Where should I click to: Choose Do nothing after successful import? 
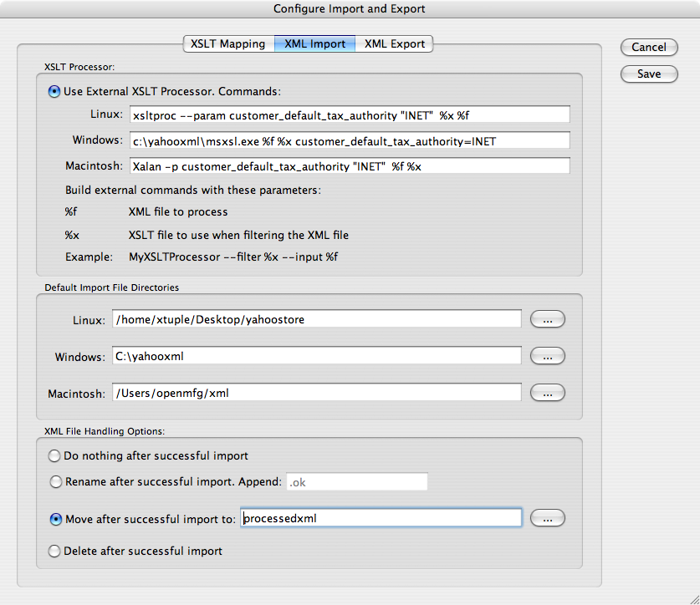pyautogui.click(x=55, y=456)
